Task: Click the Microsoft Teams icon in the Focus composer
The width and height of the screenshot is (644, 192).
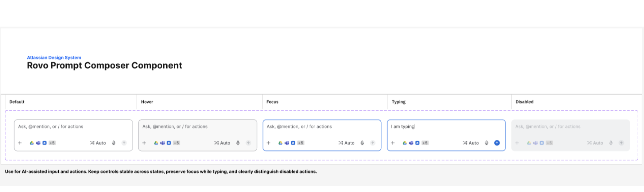Action: click(287, 143)
